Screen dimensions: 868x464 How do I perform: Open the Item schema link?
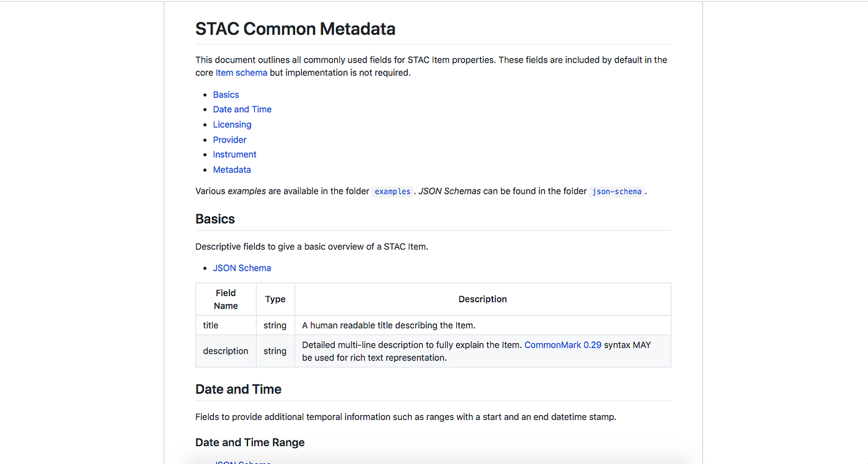pyautogui.click(x=241, y=72)
